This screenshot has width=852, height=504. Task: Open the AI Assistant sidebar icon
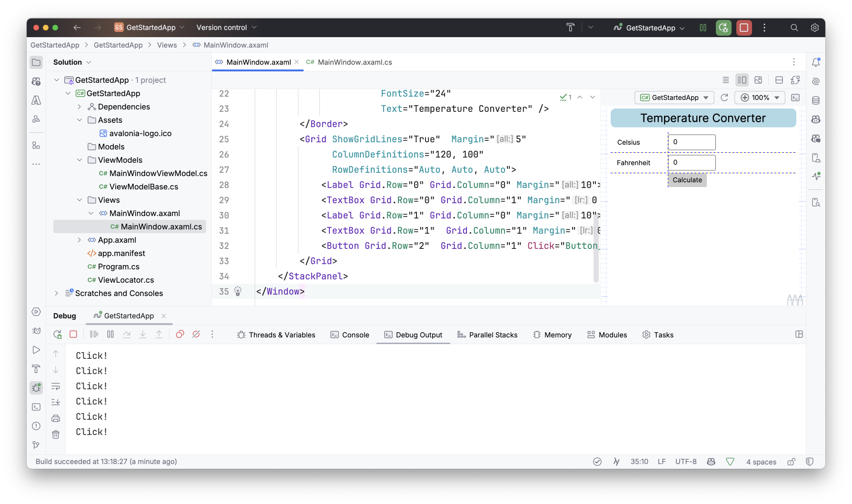coord(815,81)
